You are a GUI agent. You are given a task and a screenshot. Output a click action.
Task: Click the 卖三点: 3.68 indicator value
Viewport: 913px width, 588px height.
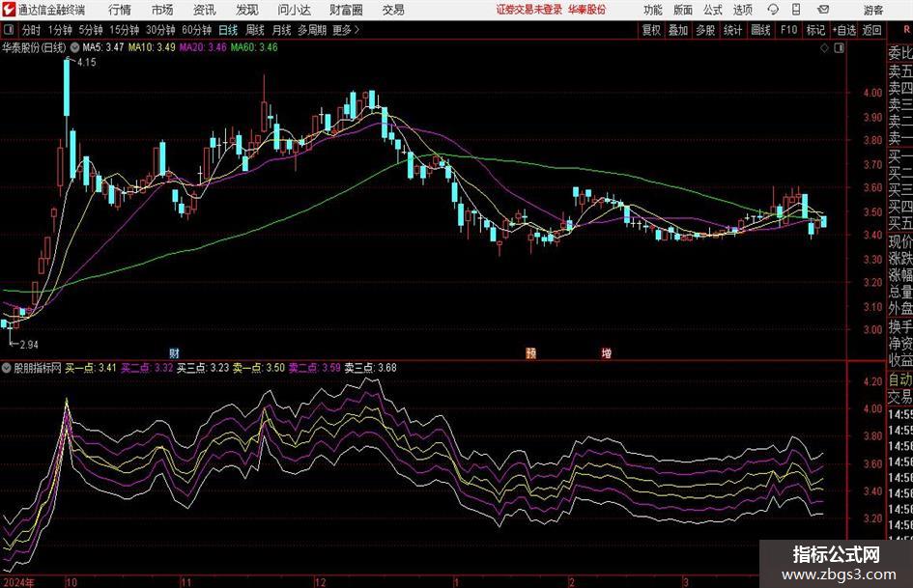pos(370,367)
